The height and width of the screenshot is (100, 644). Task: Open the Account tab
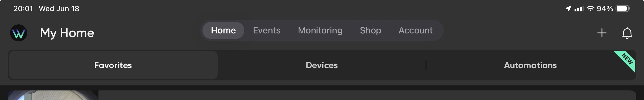pyautogui.click(x=415, y=30)
